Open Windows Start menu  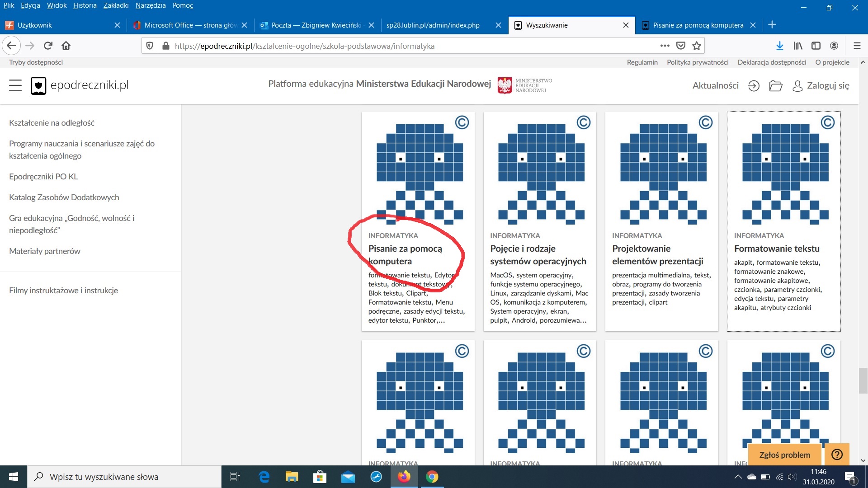tap(14, 477)
